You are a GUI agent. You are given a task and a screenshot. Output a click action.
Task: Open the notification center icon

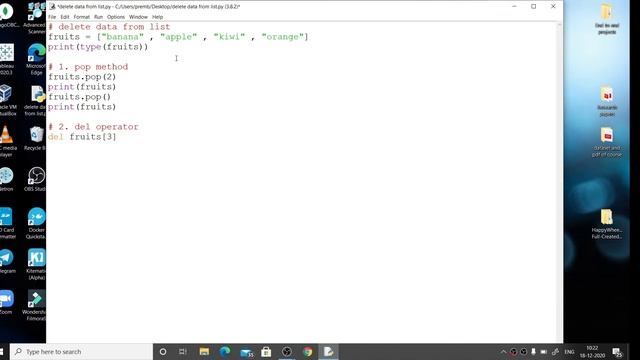click(617, 351)
